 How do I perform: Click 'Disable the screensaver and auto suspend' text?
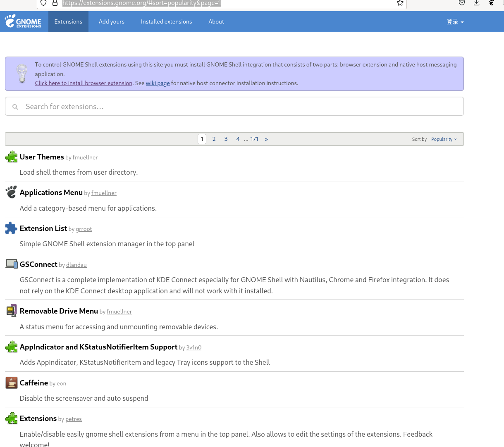coord(84,398)
